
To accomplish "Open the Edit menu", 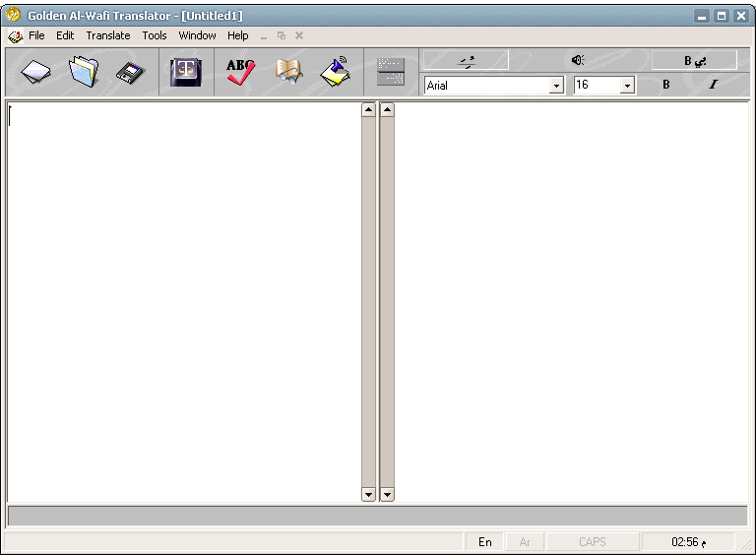I will point(65,35).
